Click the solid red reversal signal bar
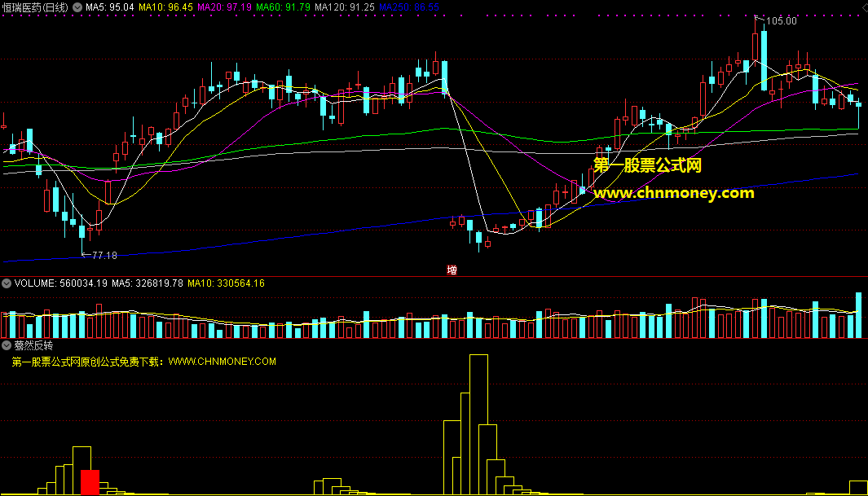 tap(90, 482)
